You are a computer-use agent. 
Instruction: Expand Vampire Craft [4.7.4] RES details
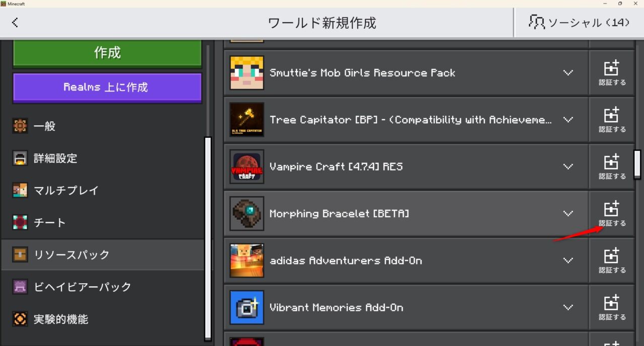[x=568, y=166]
